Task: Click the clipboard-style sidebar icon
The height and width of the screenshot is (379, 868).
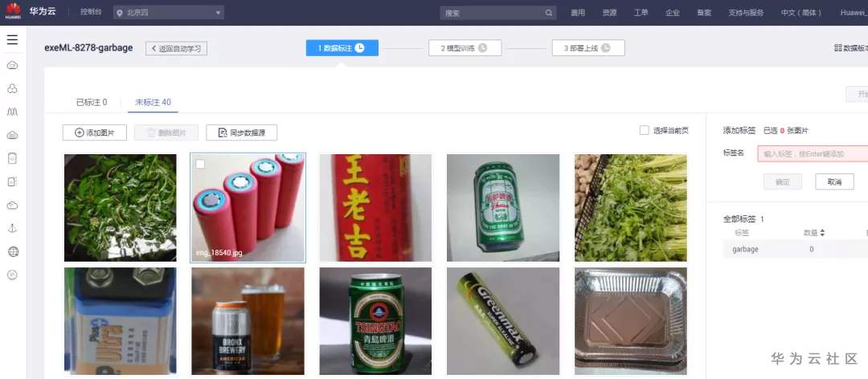Action: [x=12, y=182]
